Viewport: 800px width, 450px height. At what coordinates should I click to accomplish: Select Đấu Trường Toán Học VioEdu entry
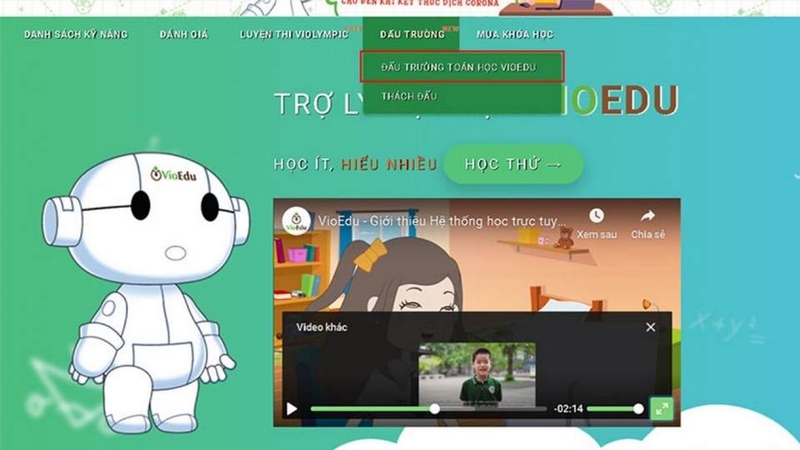(x=462, y=67)
